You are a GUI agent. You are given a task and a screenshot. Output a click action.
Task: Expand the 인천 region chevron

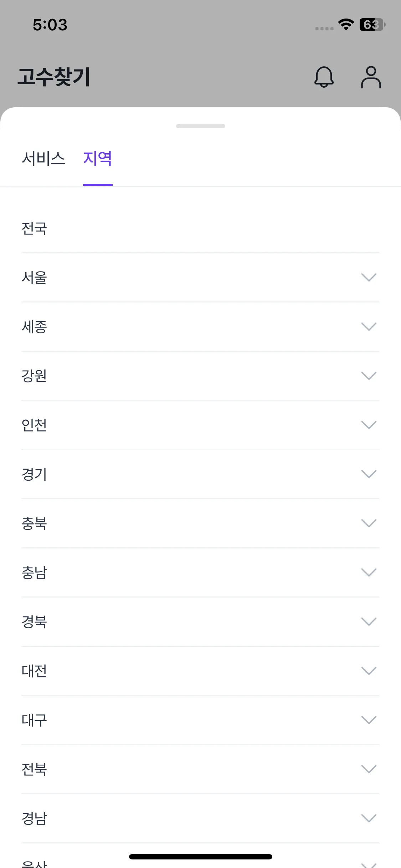coord(369,425)
